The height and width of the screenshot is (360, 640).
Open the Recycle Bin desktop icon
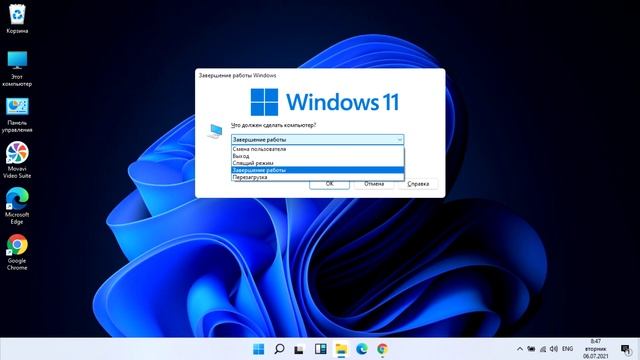(x=17, y=18)
